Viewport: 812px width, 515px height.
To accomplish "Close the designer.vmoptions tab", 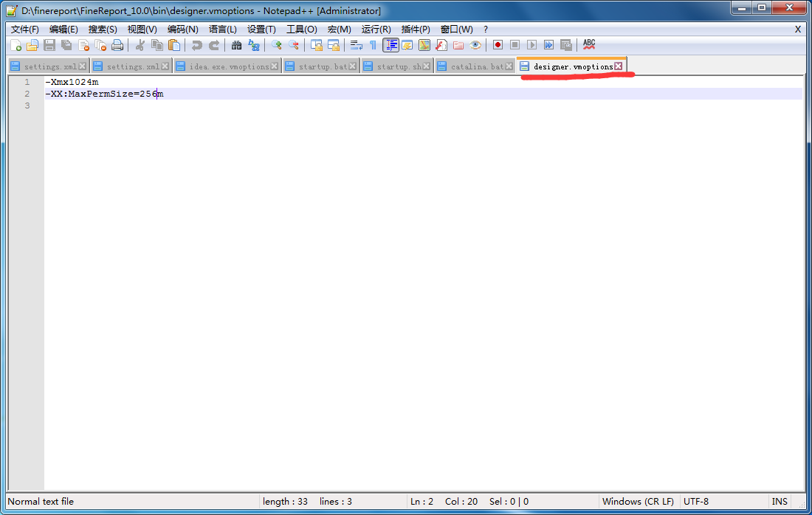I will [x=619, y=66].
